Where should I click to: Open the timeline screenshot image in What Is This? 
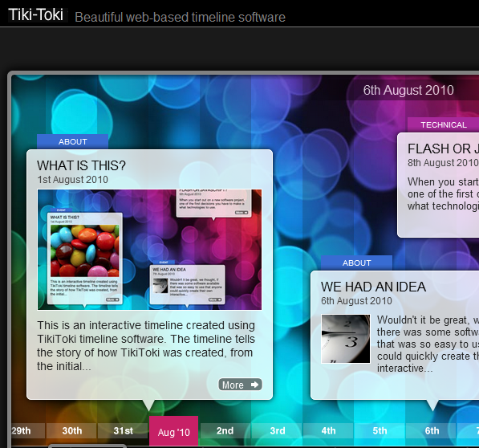[149, 250]
